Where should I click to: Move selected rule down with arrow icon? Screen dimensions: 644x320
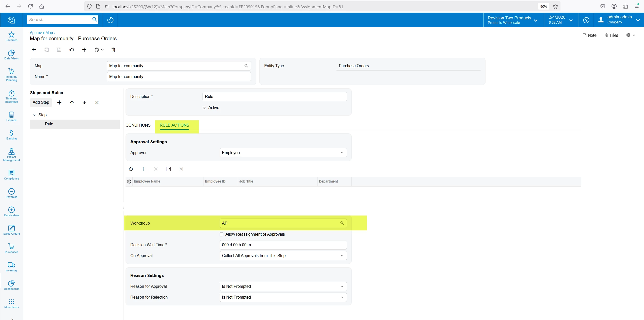[84, 102]
